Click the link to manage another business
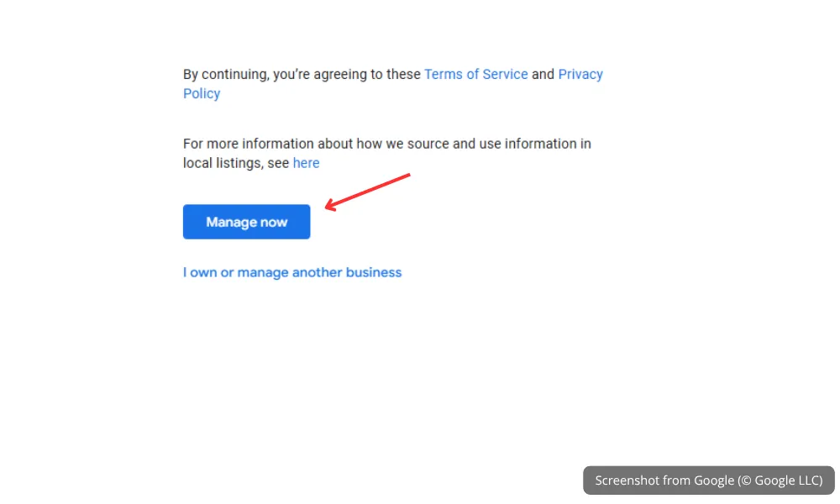 pos(292,272)
